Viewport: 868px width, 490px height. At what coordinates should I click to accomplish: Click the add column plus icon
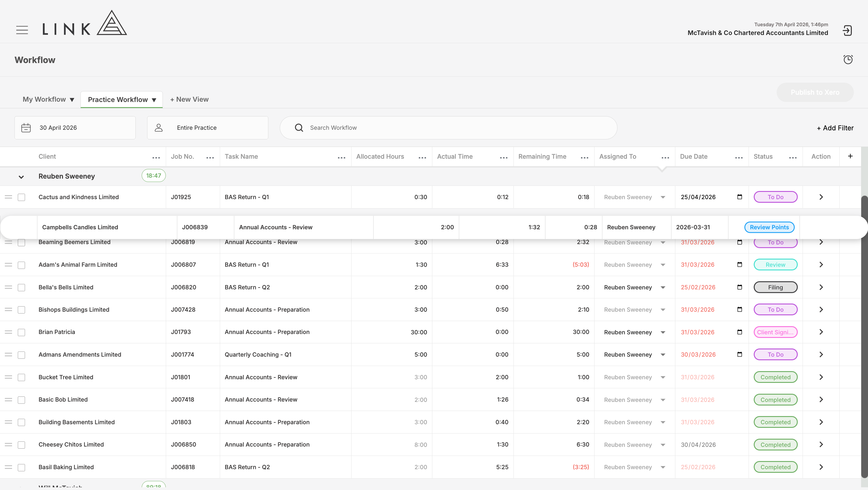[850, 156]
